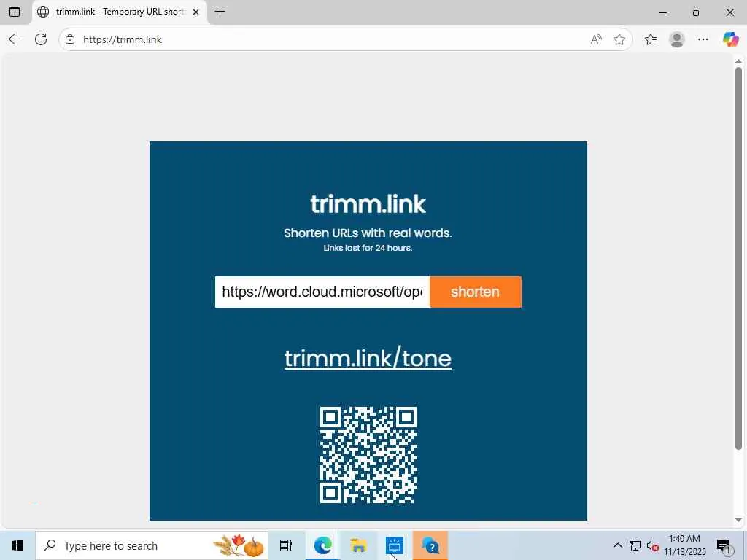Show hidden system tray icons
The height and width of the screenshot is (560, 747).
pos(617,545)
